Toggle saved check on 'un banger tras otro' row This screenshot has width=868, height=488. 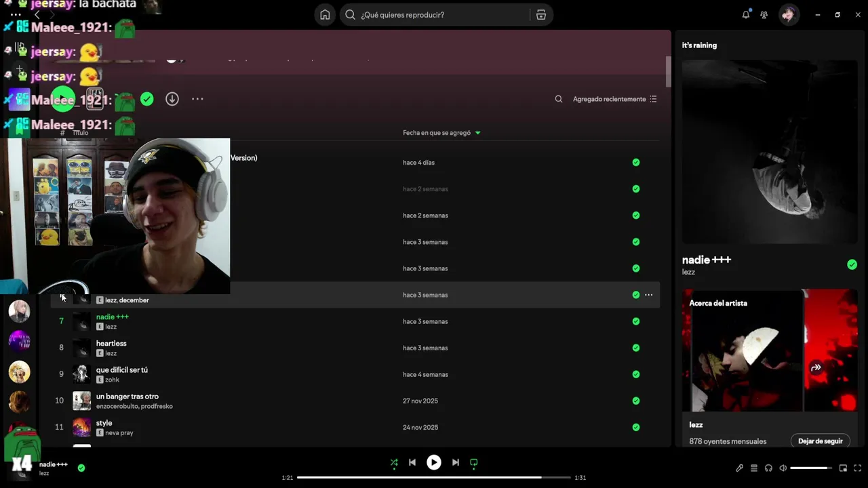(x=636, y=401)
